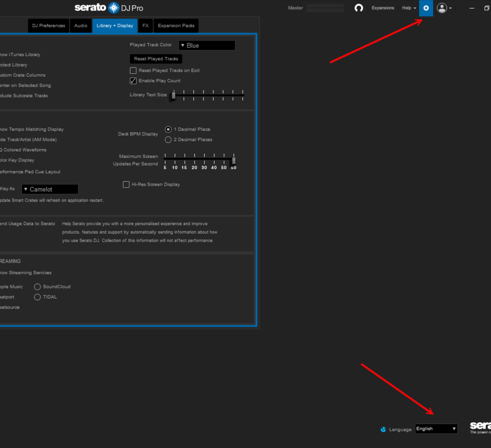Click the restore window icon
491x448 pixels.
click(486, 8)
